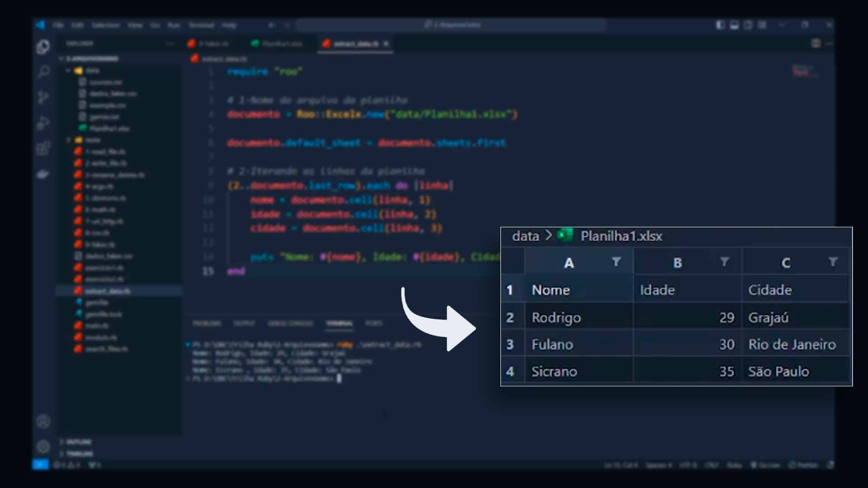Switch to the PROBLEMS panel tab
868x488 pixels.
[x=207, y=323]
